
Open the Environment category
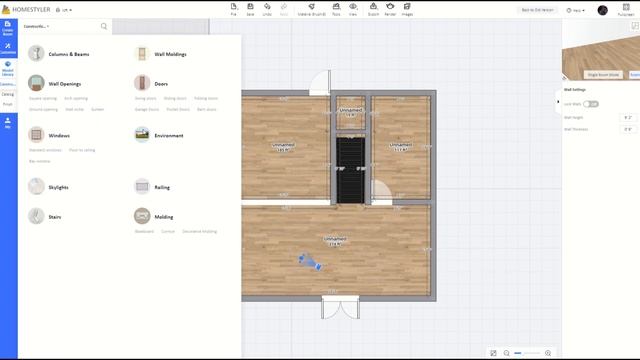pos(159,135)
